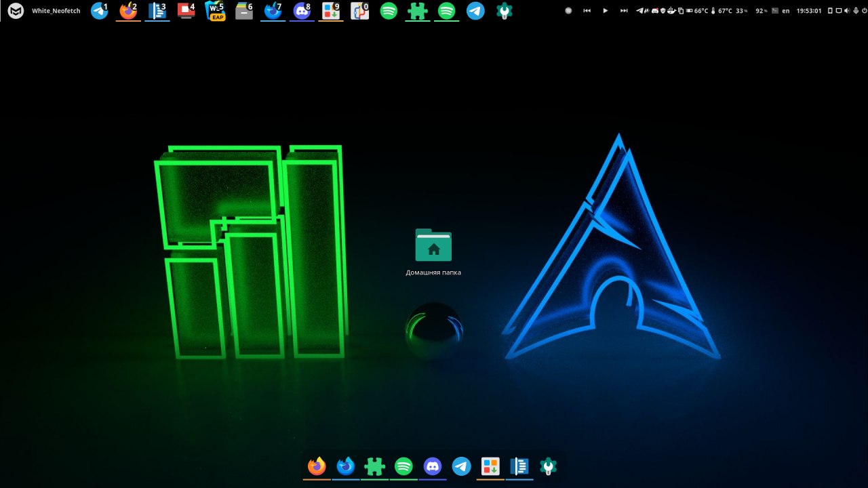This screenshot has width=868, height=488.
Task: Click the 33% usage indicator
Action: (x=742, y=11)
